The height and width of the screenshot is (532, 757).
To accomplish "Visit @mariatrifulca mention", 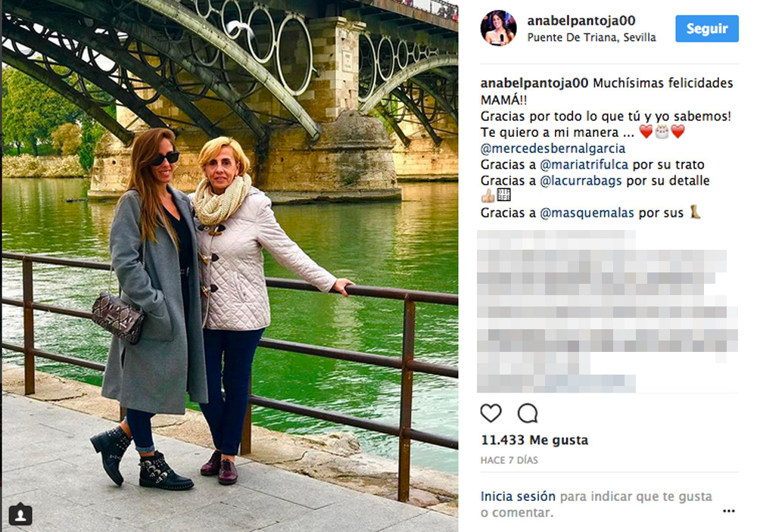I will click(584, 165).
